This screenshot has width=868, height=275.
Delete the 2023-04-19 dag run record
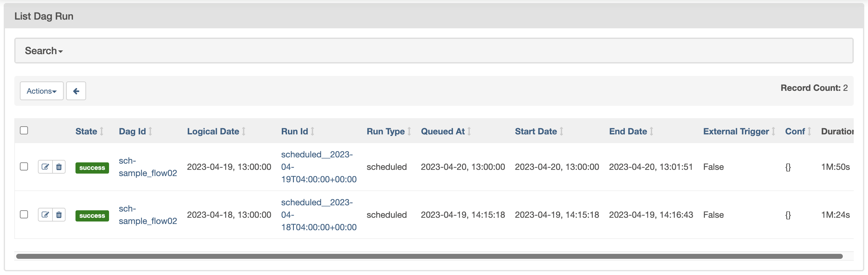pyautogui.click(x=59, y=167)
